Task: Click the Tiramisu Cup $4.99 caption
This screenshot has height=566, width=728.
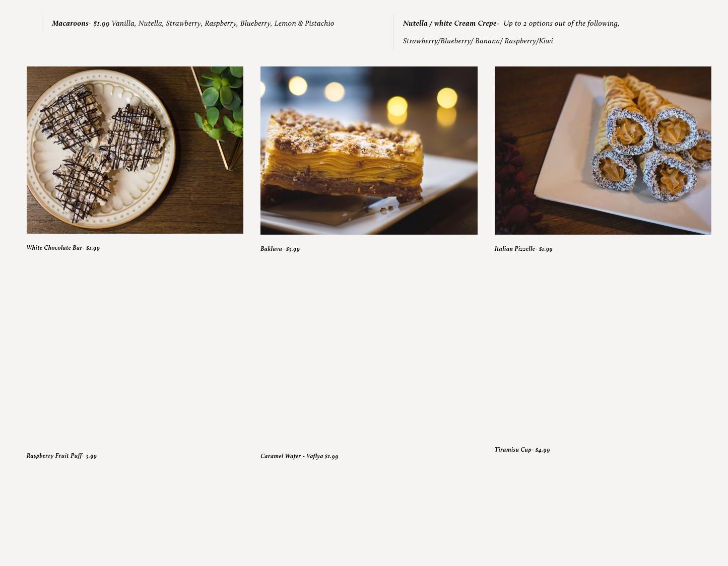Action: click(522, 450)
